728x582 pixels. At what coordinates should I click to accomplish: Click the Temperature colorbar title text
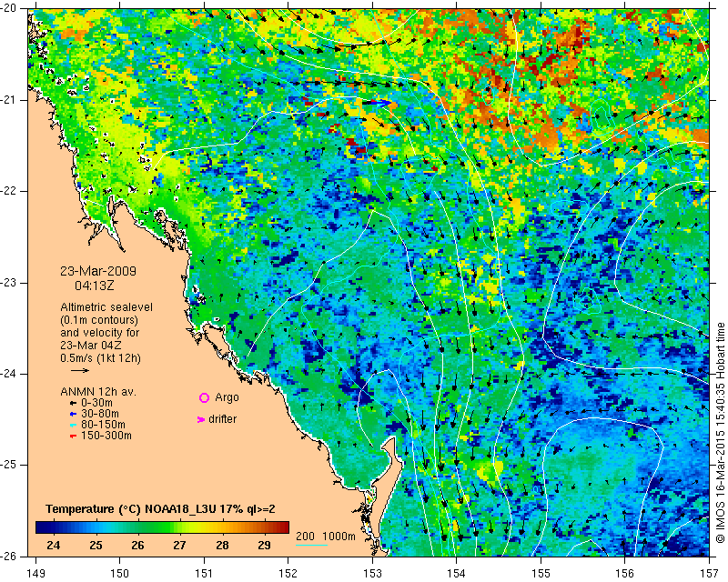[x=160, y=509]
